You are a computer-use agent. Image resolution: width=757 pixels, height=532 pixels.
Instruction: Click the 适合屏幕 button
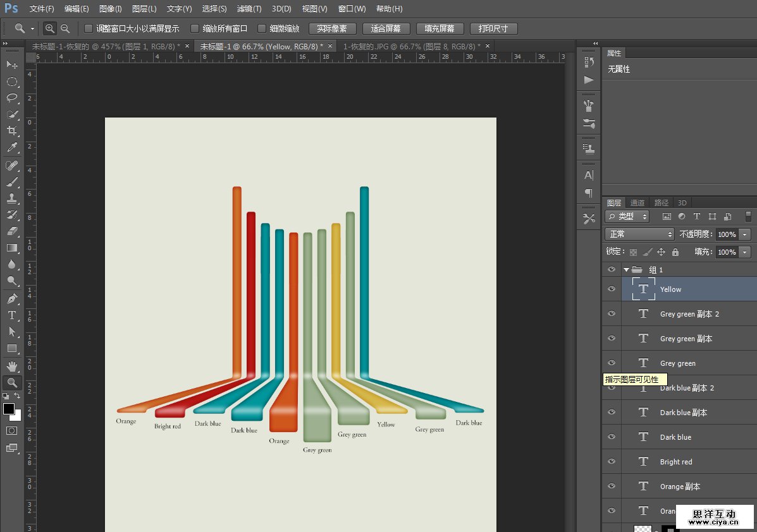point(386,29)
